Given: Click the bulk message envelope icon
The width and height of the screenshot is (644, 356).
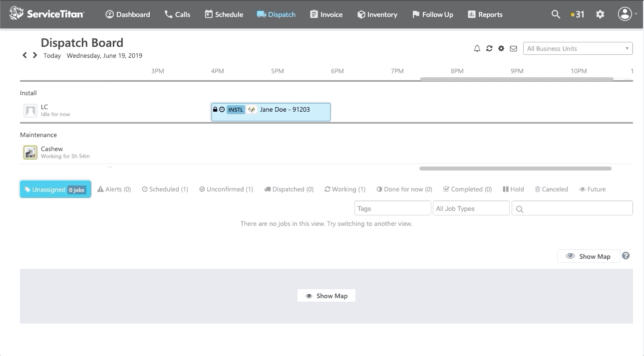Looking at the screenshot, I should [x=513, y=48].
